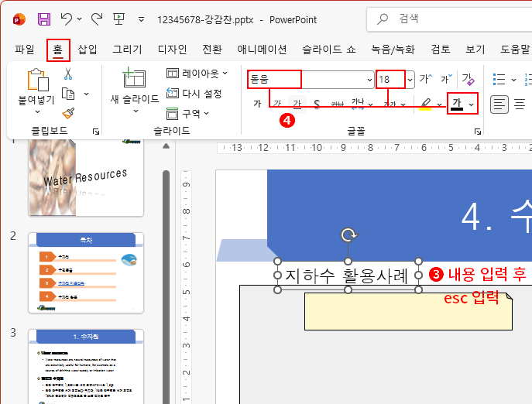532x404 pixels.
Task: Switch to the 검토 tab
Action: 441,50
